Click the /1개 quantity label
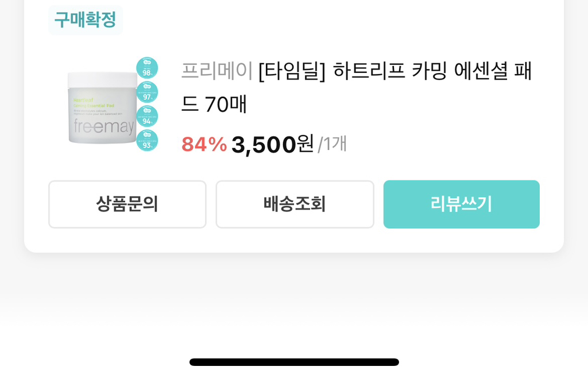This screenshot has height=378, width=588. click(x=332, y=144)
